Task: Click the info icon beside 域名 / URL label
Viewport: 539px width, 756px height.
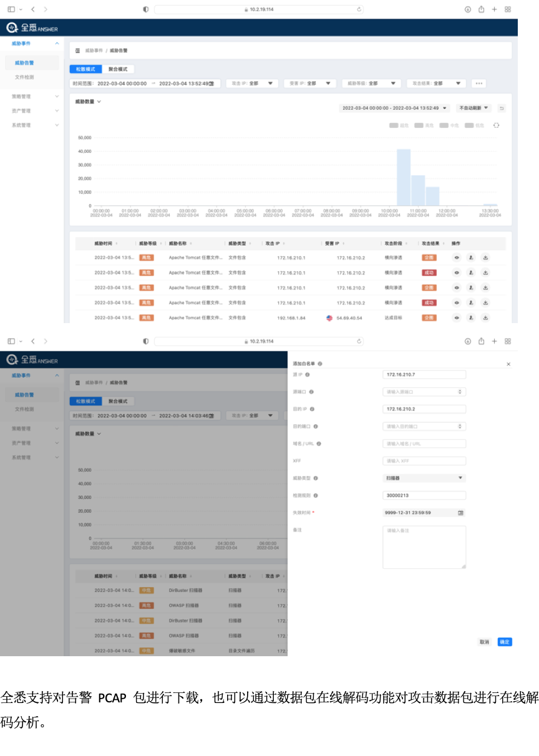Action: click(x=319, y=443)
